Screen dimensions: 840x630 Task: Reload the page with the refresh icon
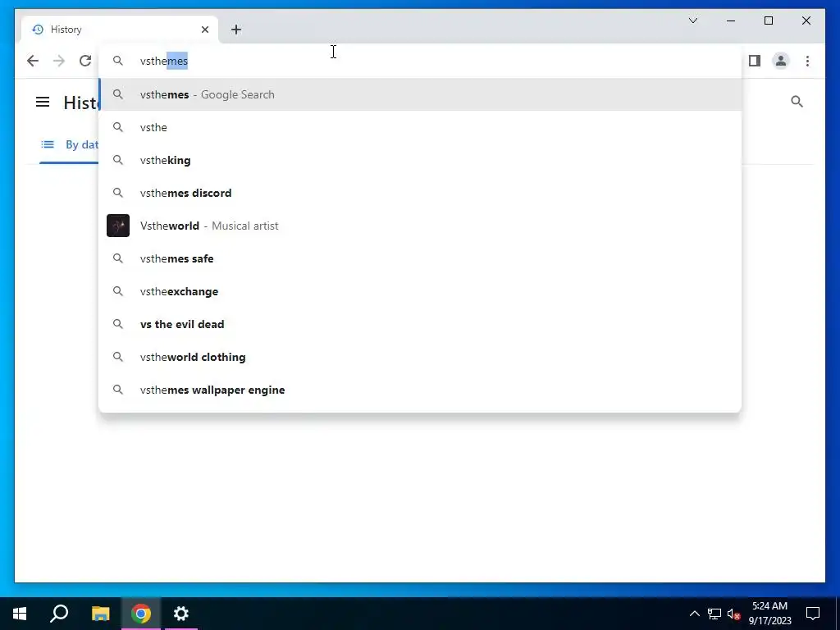pos(85,61)
